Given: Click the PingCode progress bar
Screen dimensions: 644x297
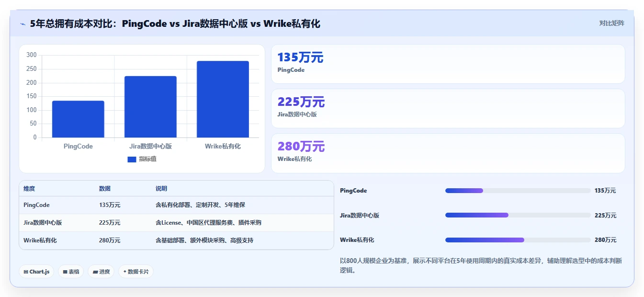Looking at the screenshot, I should 518,191.
